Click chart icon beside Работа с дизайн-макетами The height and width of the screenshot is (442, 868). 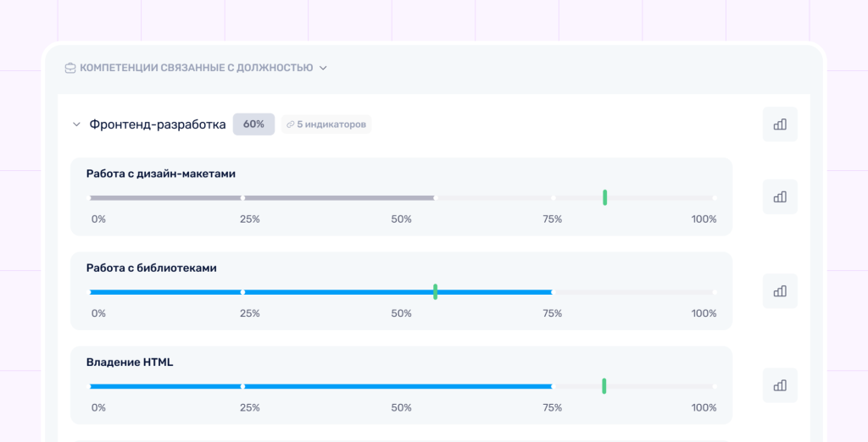click(780, 196)
